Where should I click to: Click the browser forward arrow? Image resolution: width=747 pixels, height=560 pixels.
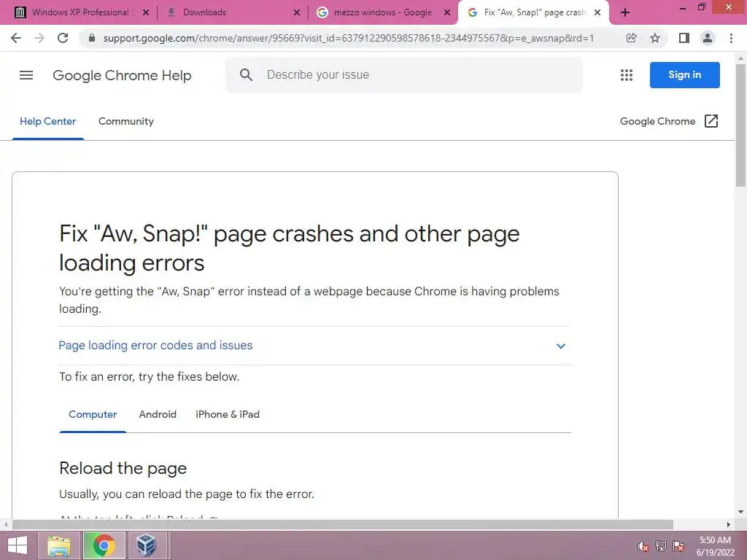[39, 38]
